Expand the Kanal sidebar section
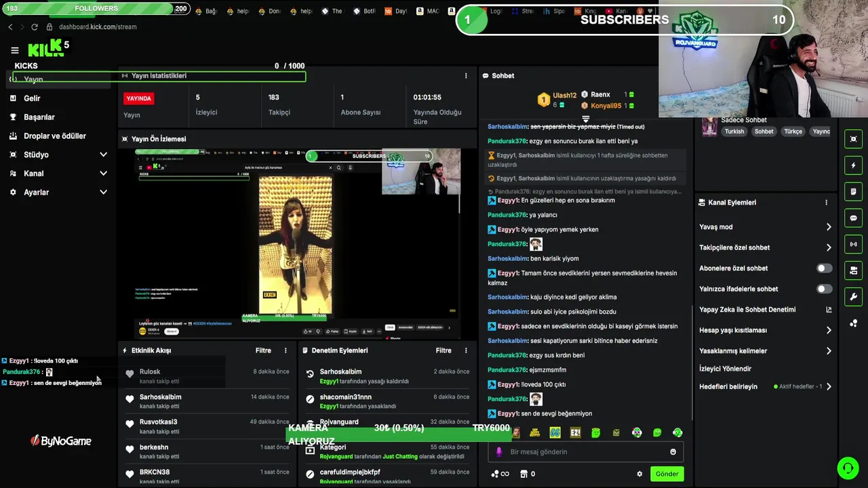Viewport: 868px width, 488px height. (x=103, y=174)
